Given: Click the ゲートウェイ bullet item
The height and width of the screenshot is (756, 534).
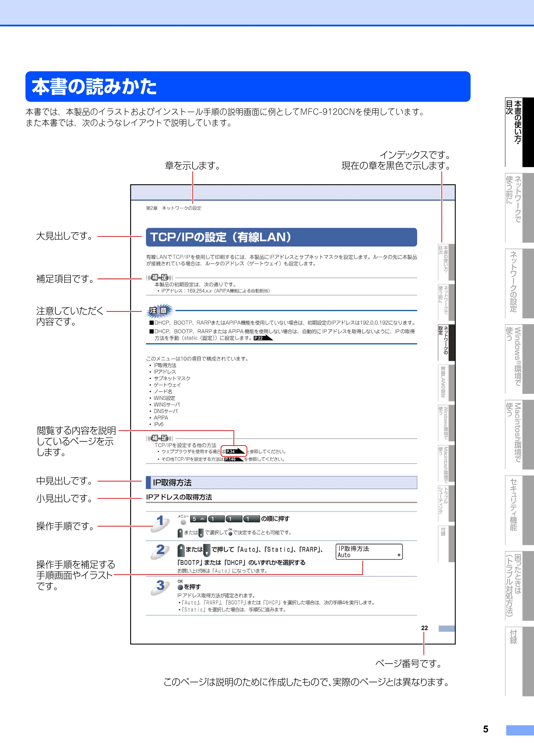Looking at the screenshot, I should click(x=167, y=385).
